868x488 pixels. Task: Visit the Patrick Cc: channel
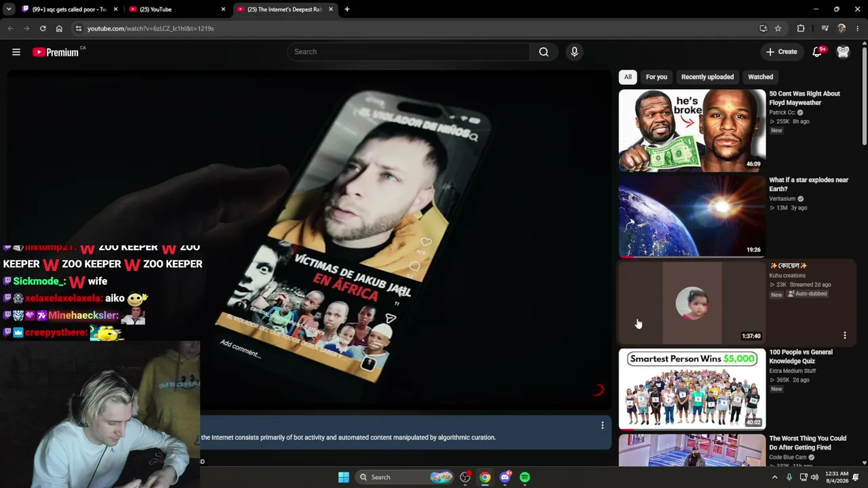782,113
